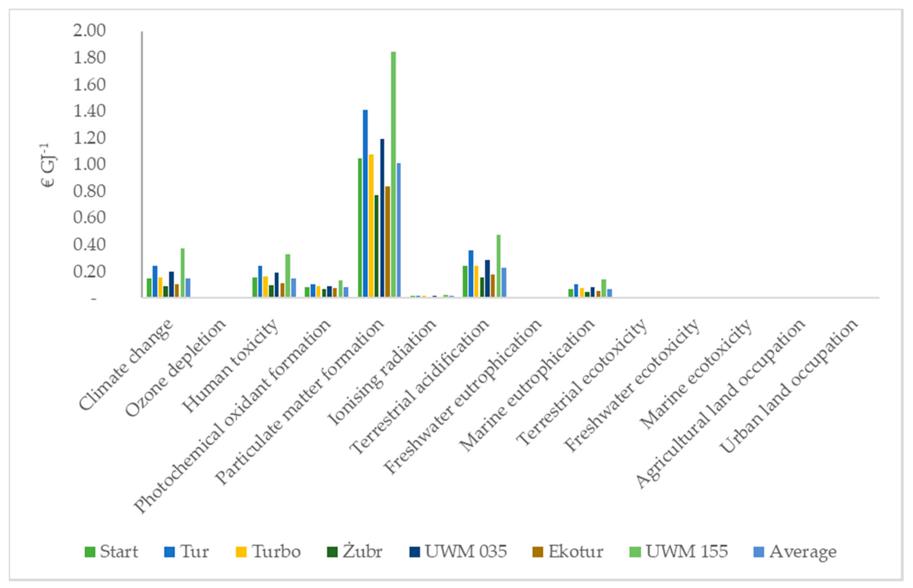Image resolution: width=913 pixels, height=588 pixels.
Task: Click the Tur bar in particulate matter group
Action: (365, 203)
